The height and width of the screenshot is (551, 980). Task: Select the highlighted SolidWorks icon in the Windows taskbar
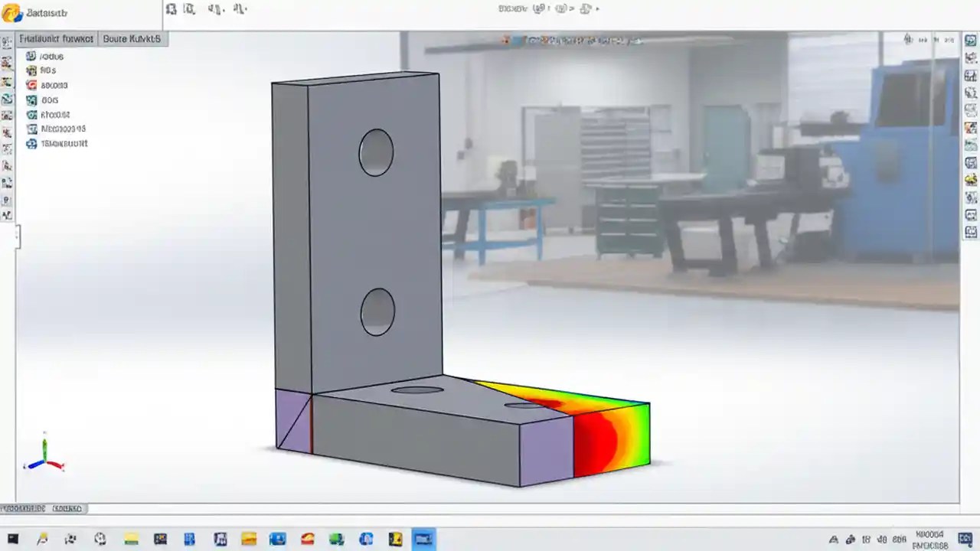click(424, 539)
